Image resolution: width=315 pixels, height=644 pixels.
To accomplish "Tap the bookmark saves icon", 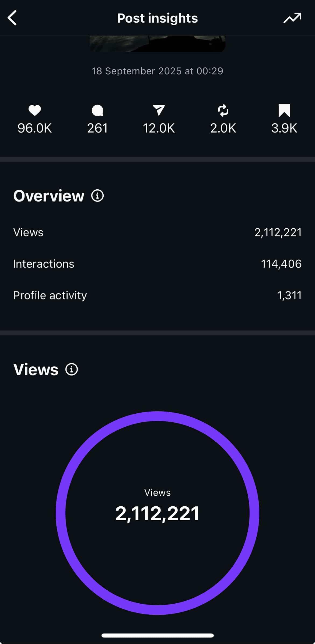I will tap(284, 110).
